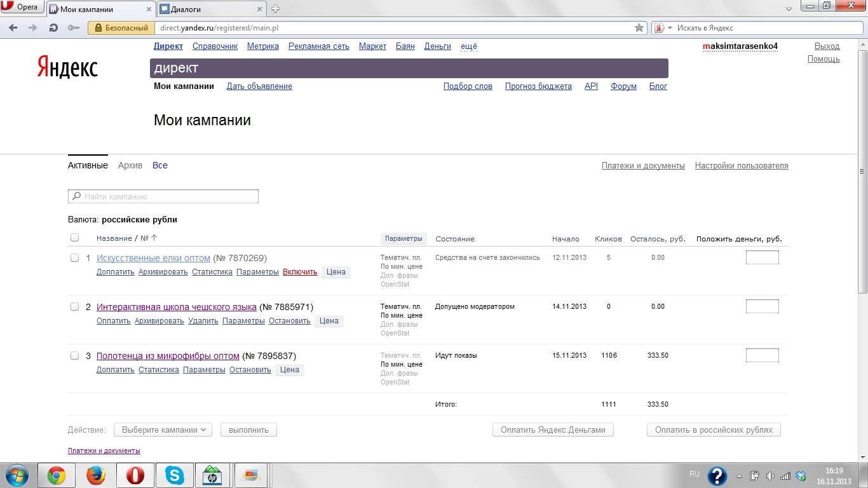Launch Chrome from the taskbar

pyautogui.click(x=56, y=475)
